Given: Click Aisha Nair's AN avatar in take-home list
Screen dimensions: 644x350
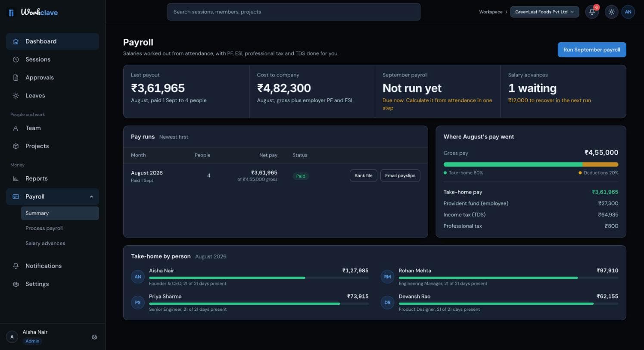Looking at the screenshot, I should point(138,277).
